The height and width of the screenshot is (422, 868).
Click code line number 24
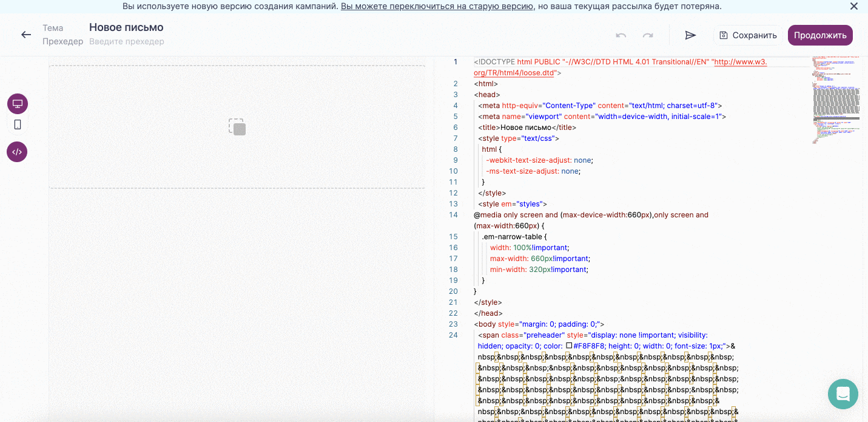click(454, 335)
